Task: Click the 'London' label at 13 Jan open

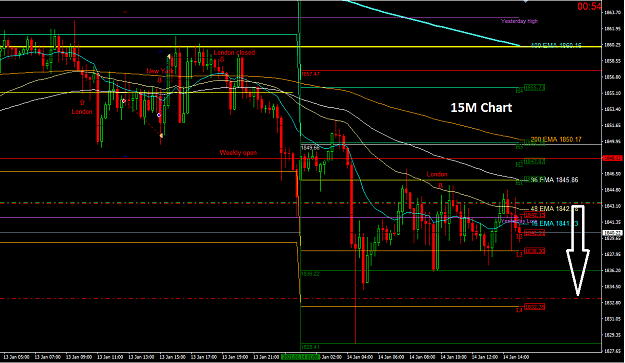Action: click(x=82, y=112)
